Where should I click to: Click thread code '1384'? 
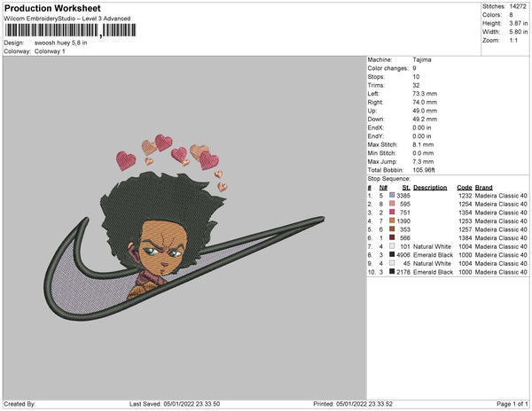pyautogui.click(x=465, y=238)
